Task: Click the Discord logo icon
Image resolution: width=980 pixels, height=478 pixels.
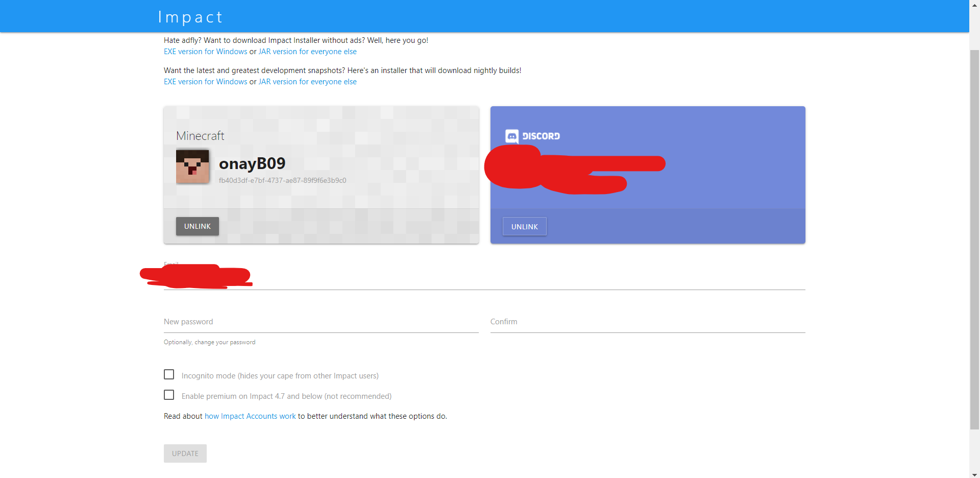Action: (511, 136)
